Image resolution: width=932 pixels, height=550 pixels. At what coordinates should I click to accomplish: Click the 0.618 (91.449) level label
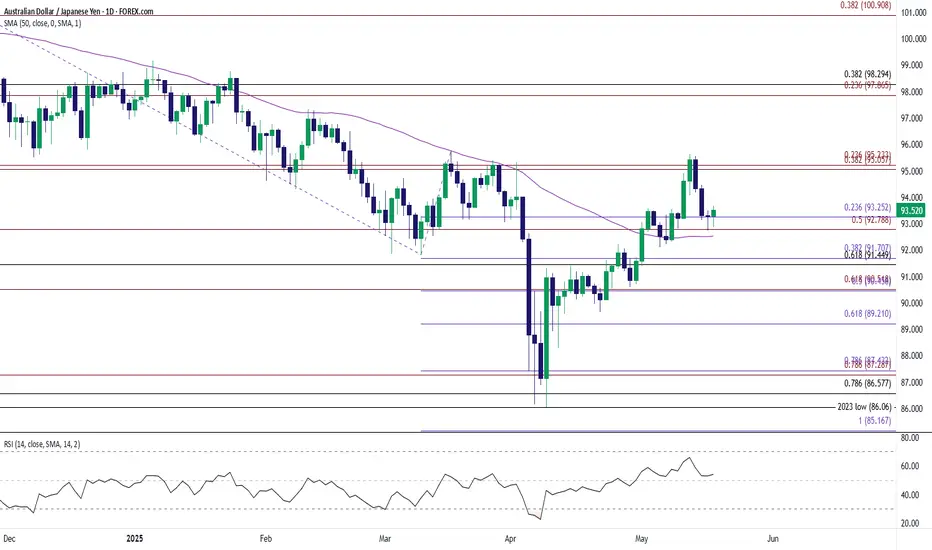click(867, 255)
